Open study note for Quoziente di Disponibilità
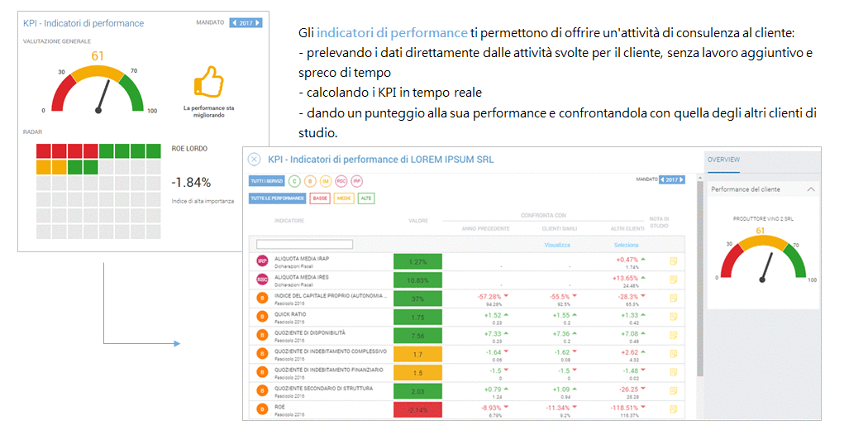 674,336
